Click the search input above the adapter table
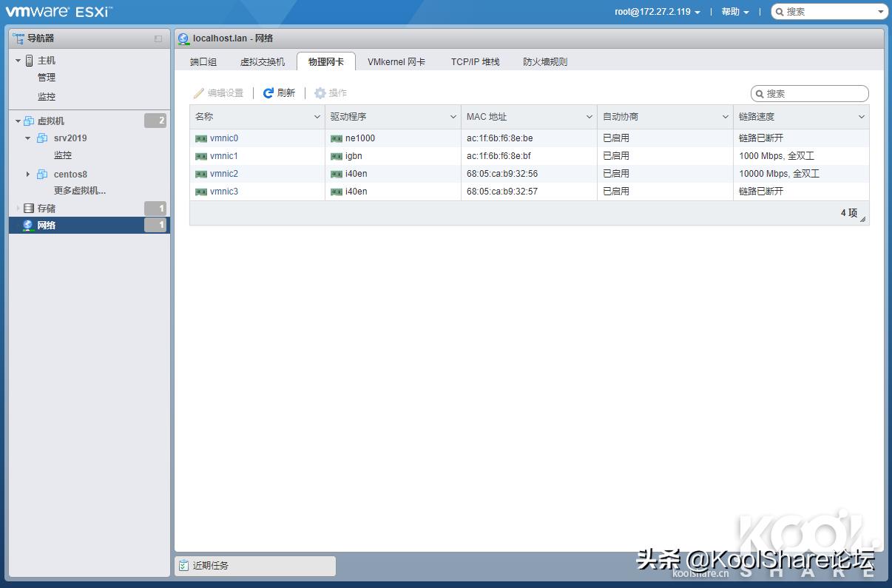The image size is (892, 588). [x=810, y=93]
